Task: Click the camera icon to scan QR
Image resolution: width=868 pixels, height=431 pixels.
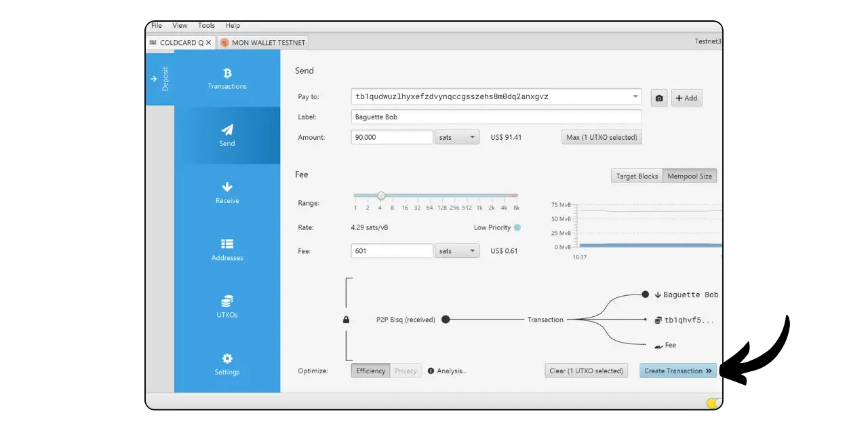Action: pyautogui.click(x=658, y=98)
